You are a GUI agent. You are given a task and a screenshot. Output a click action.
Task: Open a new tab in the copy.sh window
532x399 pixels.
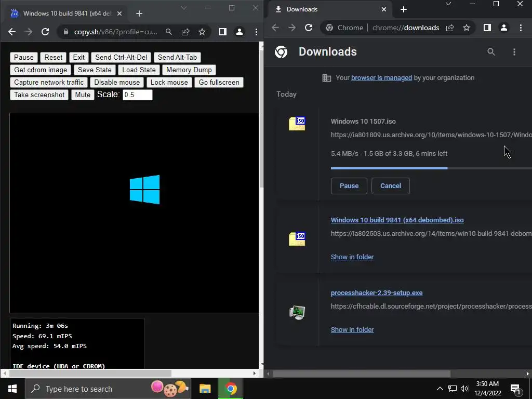139,14
